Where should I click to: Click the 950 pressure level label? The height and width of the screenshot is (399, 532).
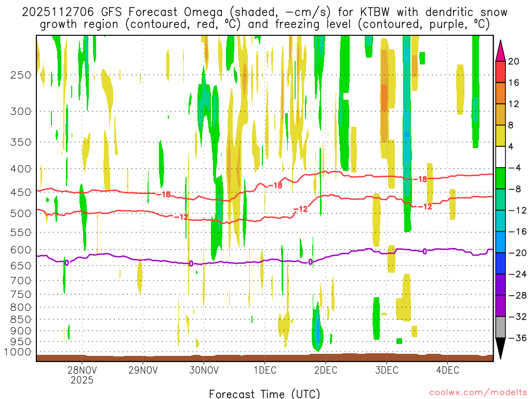click(21, 342)
